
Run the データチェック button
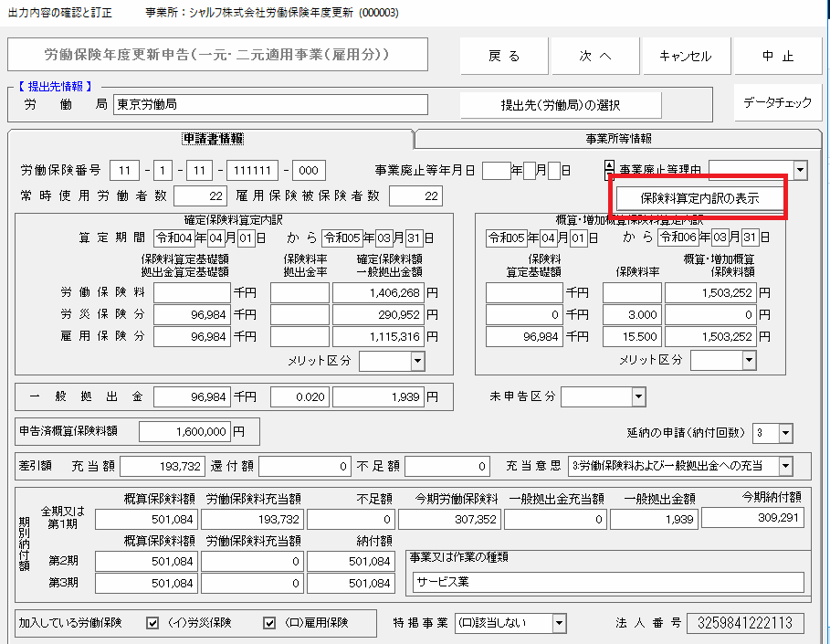777,102
